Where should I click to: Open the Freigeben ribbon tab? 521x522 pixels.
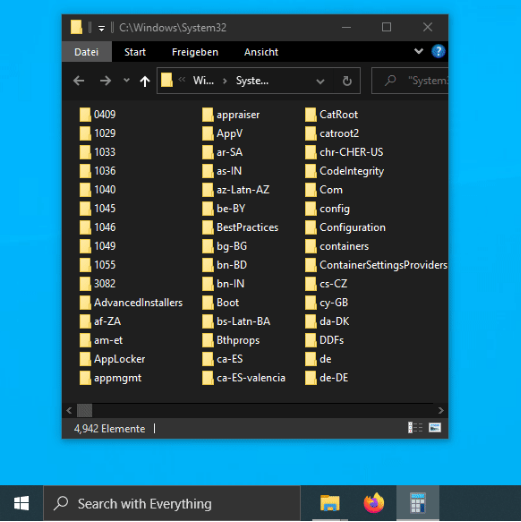click(195, 52)
